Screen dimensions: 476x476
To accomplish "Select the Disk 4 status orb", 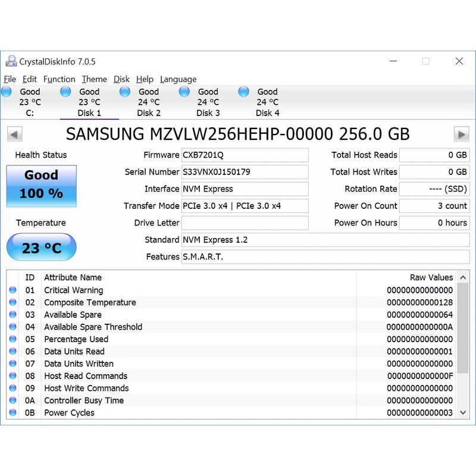I will [243, 92].
